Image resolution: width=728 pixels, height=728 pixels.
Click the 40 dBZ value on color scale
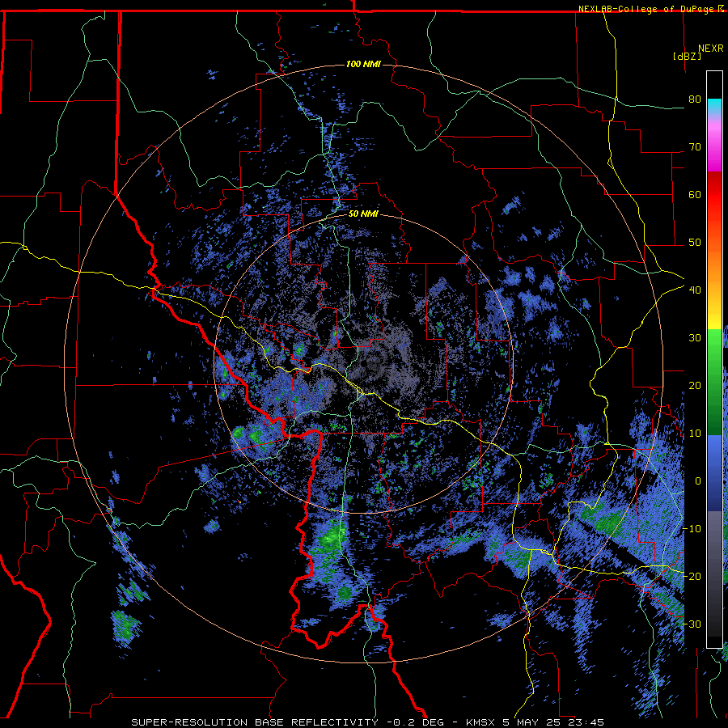695,290
